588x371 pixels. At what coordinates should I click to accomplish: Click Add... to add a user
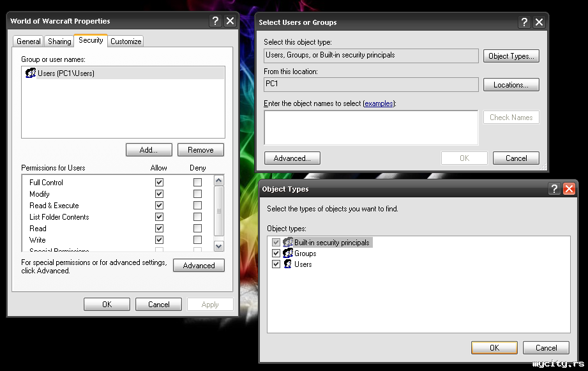pyautogui.click(x=149, y=149)
